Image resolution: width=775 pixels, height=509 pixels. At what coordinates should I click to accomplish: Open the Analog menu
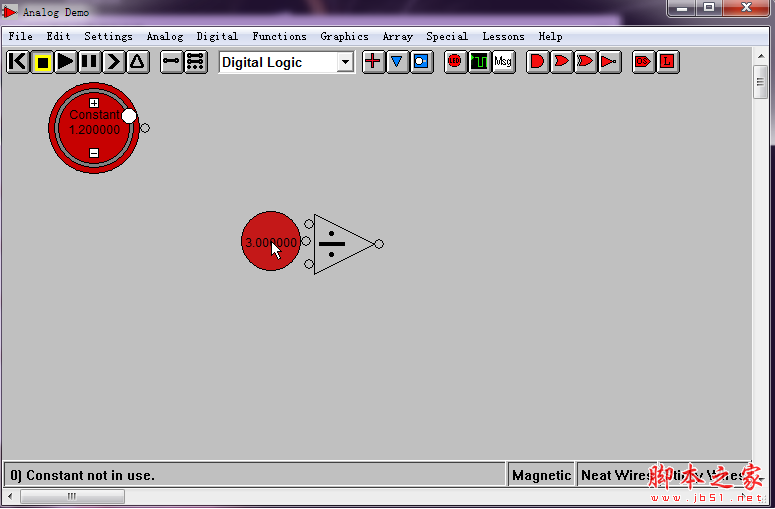click(x=165, y=37)
